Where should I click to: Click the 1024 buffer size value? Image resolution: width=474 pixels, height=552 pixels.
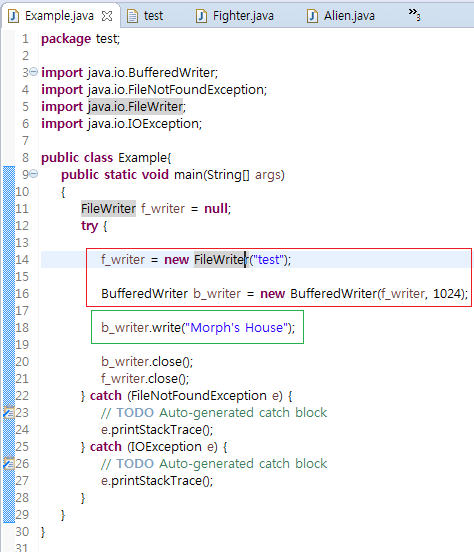tap(447, 294)
